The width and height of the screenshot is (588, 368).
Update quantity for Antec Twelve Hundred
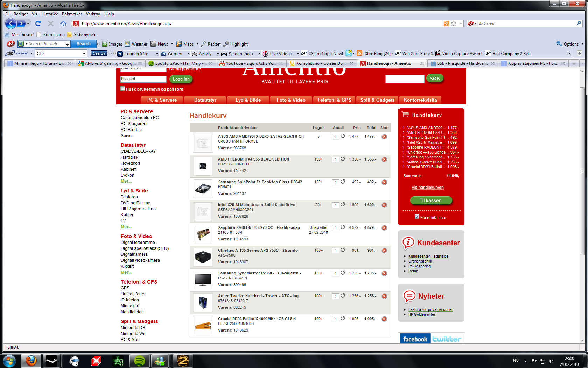tap(343, 295)
